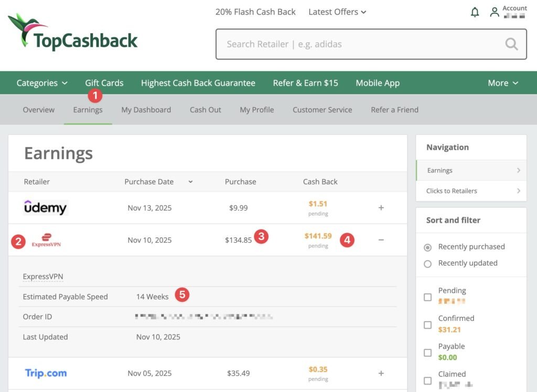Screen dimensions: 537x392
Task: Open the Account user icon
Action: (x=495, y=12)
